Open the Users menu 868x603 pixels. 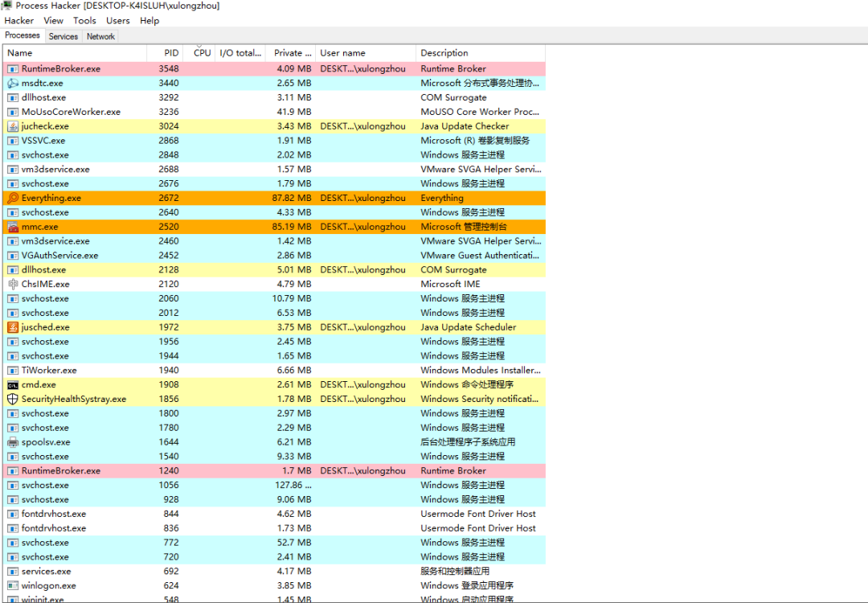click(x=118, y=20)
